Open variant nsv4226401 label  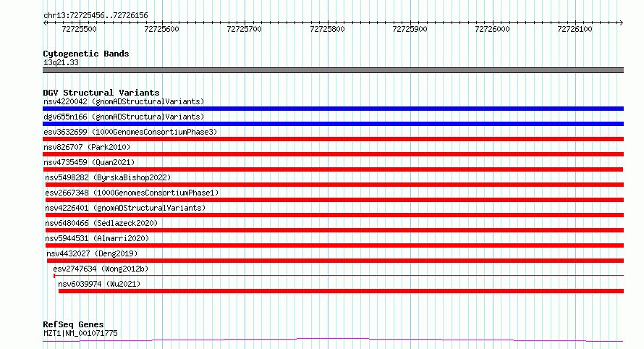click(125, 208)
